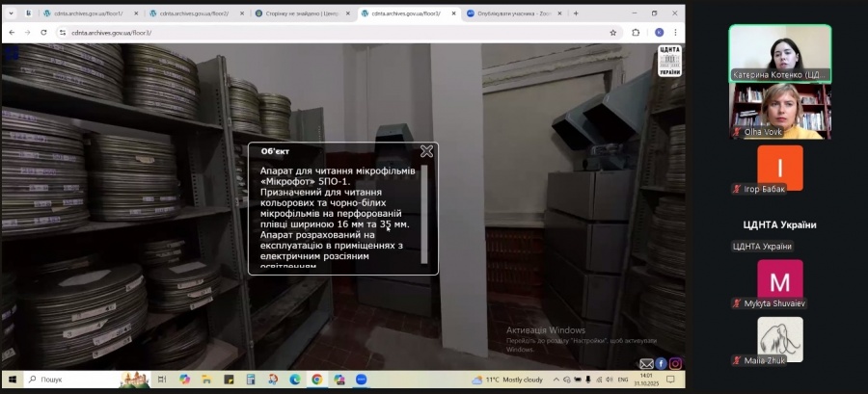
Task: Open the Instagram icon link
Action: (x=675, y=363)
